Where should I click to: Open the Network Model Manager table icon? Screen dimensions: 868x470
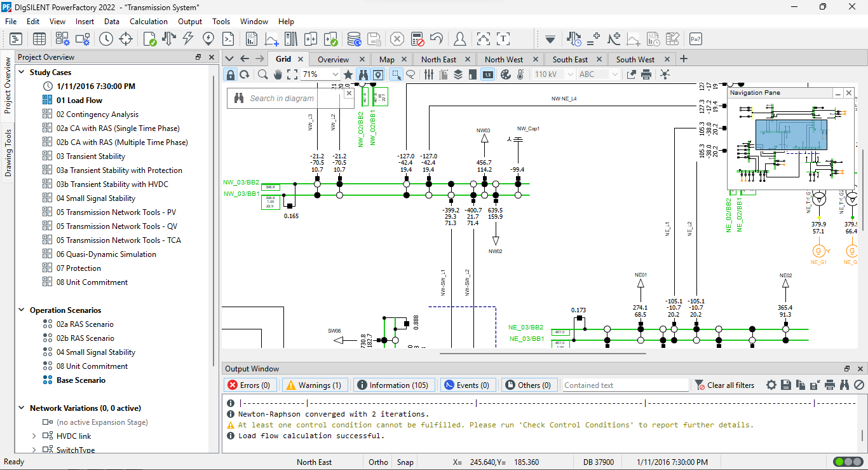pyautogui.click(x=39, y=39)
